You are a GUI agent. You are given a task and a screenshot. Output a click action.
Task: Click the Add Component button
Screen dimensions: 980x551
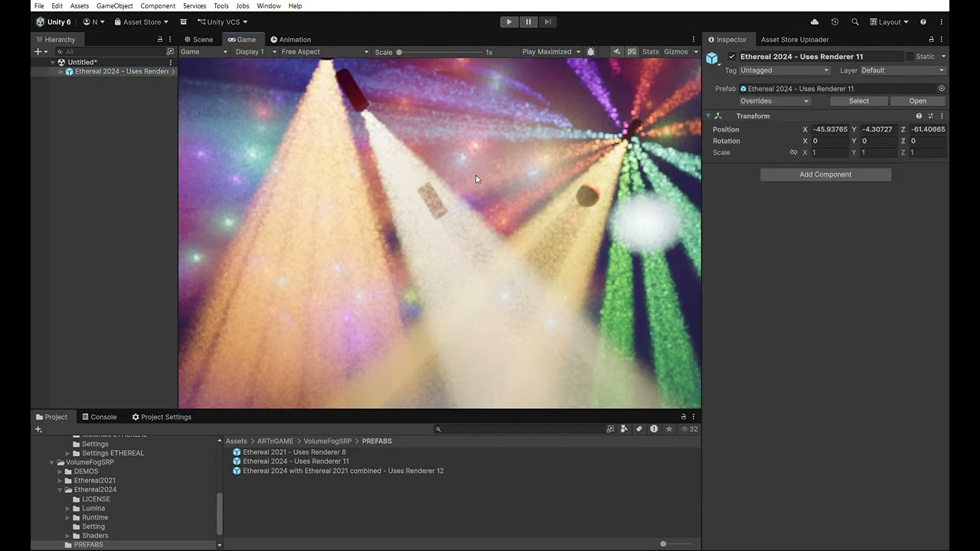[x=825, y=174]
